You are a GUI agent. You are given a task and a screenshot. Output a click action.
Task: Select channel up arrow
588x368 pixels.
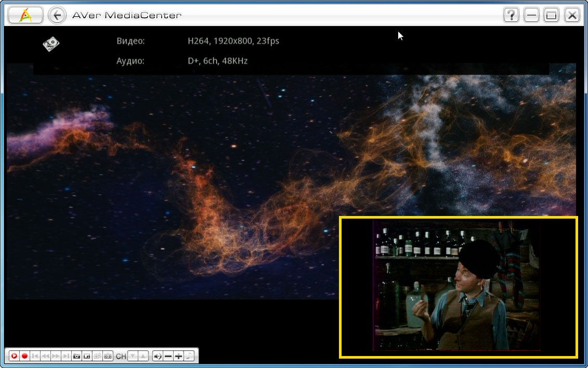143,356
